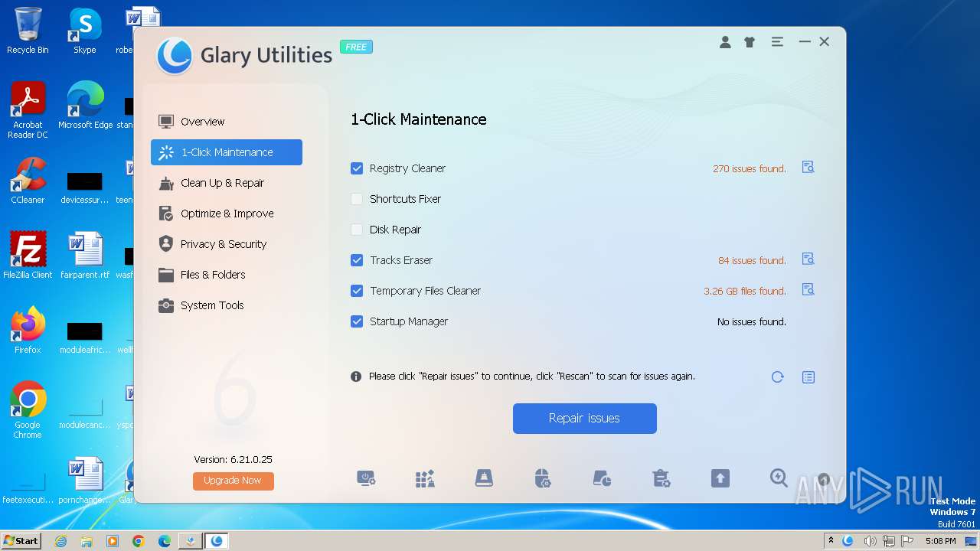Open the Registry Cleaner grid icon in bottom toolbar
The width and height of the screenshot is (980, 551).
[425, 479]
